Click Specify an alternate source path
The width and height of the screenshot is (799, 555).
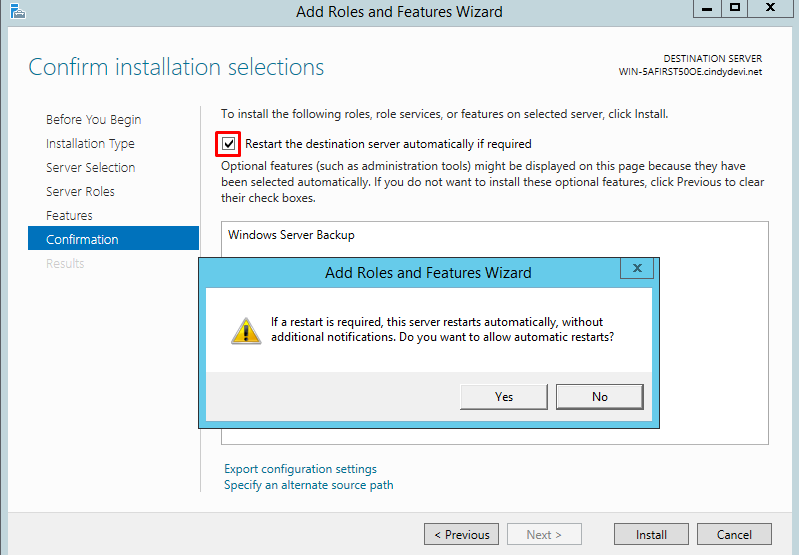coord(308,485)
